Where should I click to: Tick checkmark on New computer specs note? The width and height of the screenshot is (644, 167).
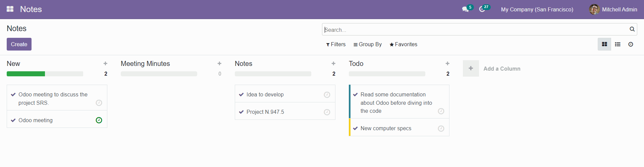click(x=356, y=128)
